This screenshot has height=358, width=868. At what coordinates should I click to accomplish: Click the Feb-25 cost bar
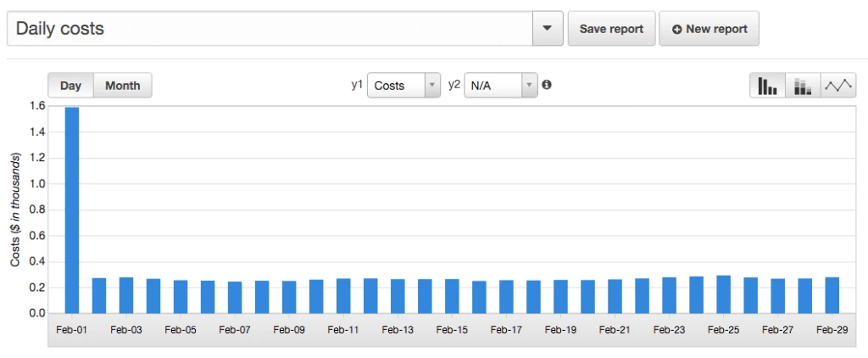point(723,294)
